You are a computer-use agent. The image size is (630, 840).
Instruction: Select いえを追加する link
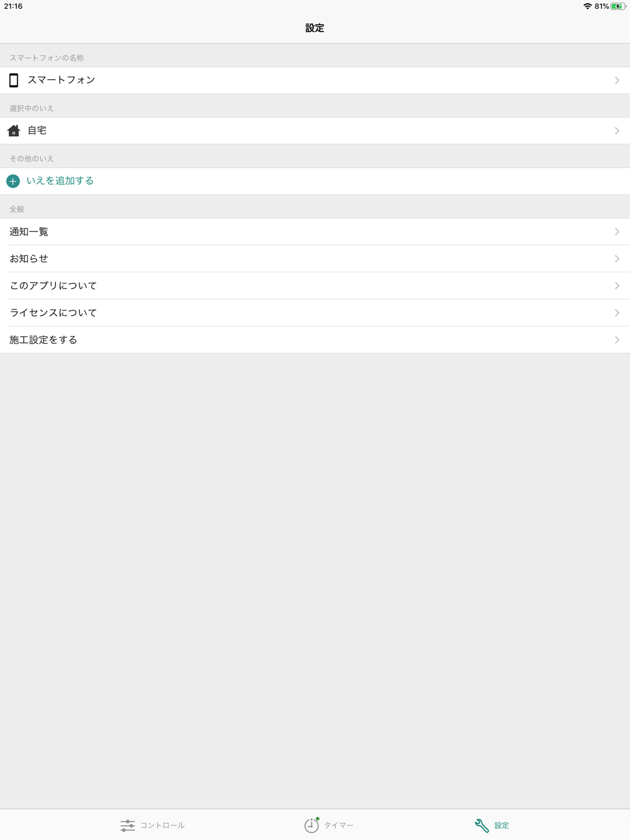(60, 181)
